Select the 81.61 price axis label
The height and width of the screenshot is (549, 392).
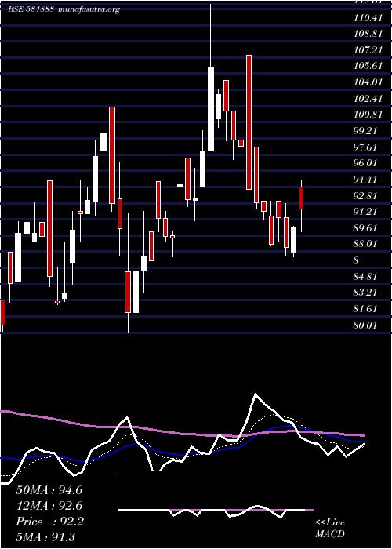[x=365, y=309]
